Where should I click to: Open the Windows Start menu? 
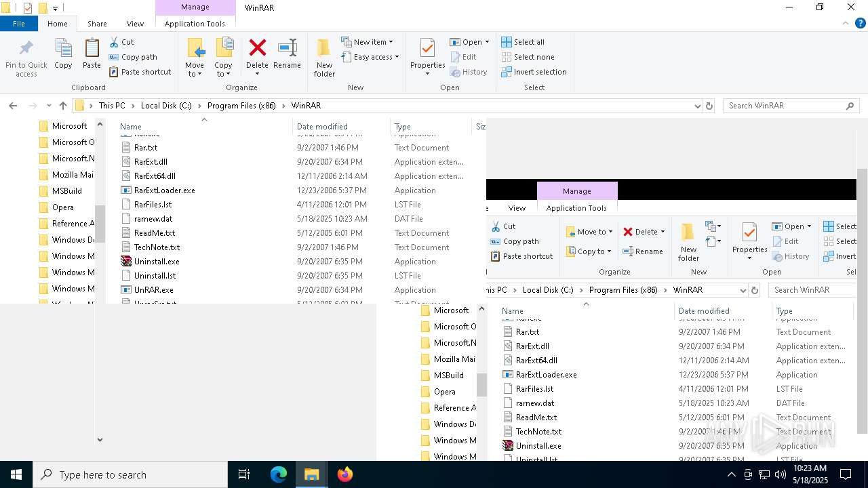pos(16,474)
